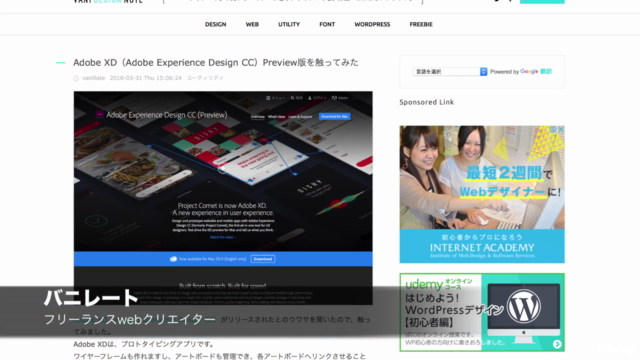Open the WORDPRESS menu item
The height and width of the screenshot is (360, 640).
(x=372, y=24)
